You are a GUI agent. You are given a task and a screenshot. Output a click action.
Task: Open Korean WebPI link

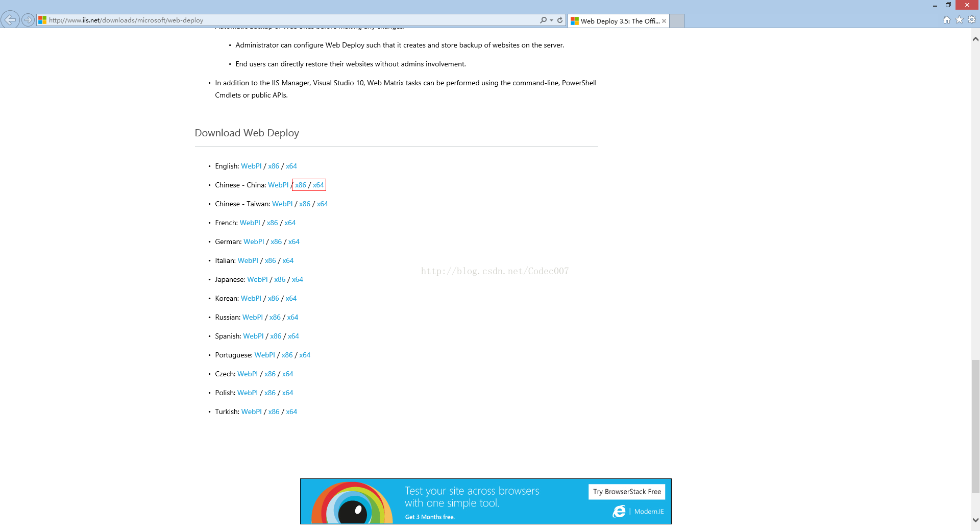[251, 298]
